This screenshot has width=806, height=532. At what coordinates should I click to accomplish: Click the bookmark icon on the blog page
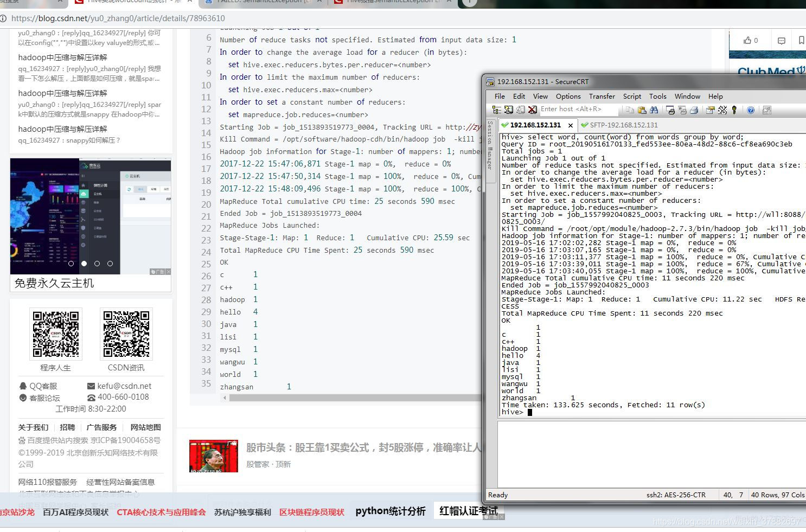(801, 40)
